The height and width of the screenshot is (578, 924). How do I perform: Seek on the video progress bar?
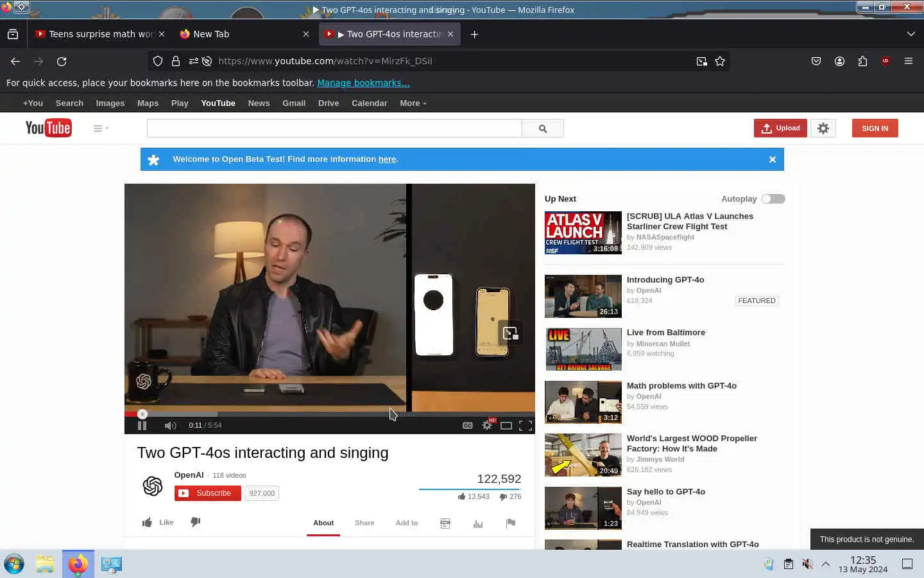[330, 414]
